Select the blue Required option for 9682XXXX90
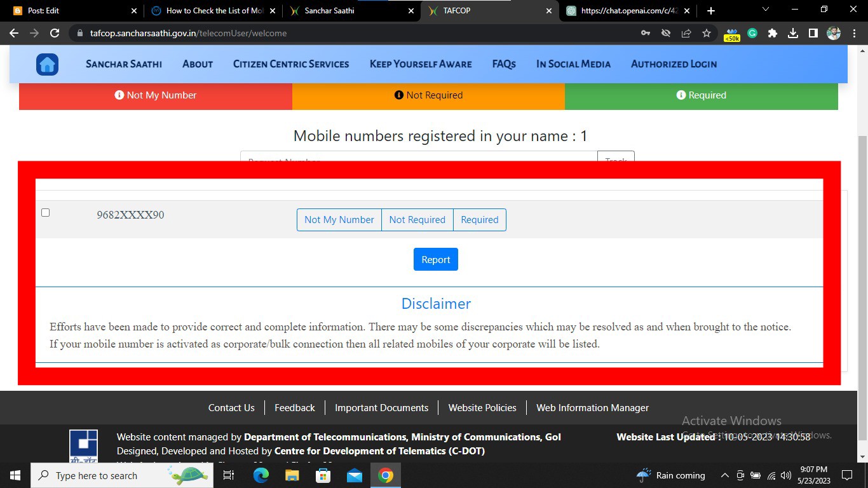 [480, 220]
